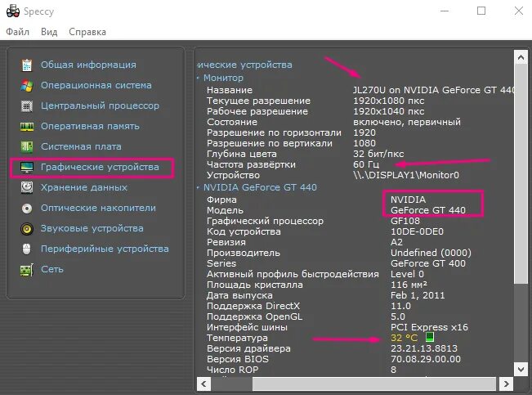Minimize the Speccy window
The height and width of the screenshot is (395, 532).
(x=445, y=11)
